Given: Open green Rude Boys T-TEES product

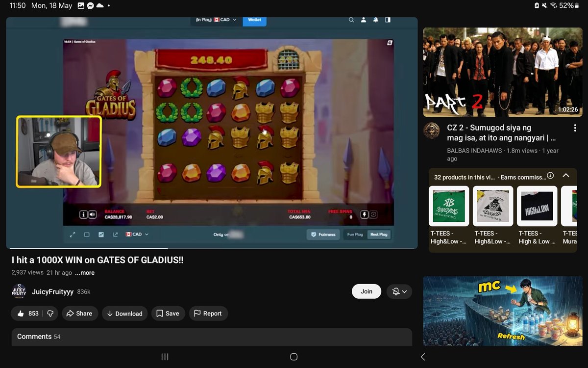Looking at the screenshot, I should tap(449, 206).
